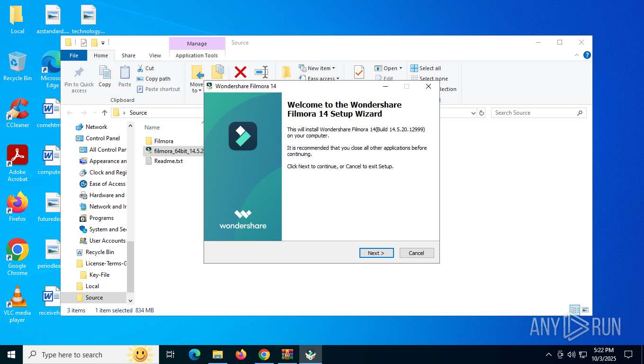Open VLC media player desktop shortcut
644x364 pixels.
pos(18,304)
